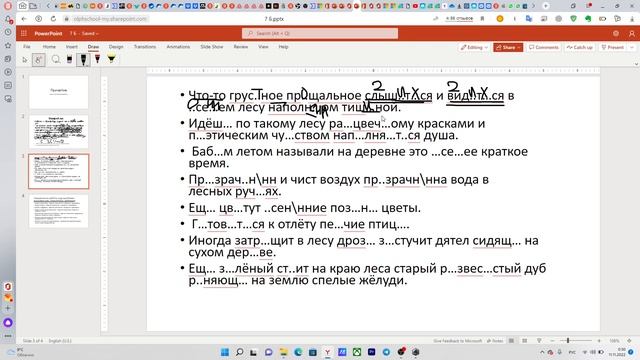Screen dimensions: 640x360
Task: Open the Help ribbon tab
Action: [x=283, y=47]
